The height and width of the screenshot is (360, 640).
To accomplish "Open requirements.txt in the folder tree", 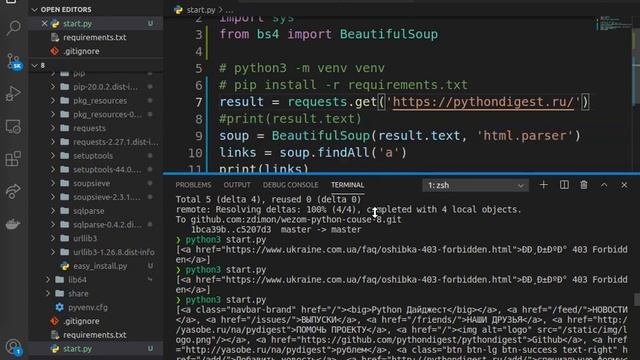I will coord(96,335).
